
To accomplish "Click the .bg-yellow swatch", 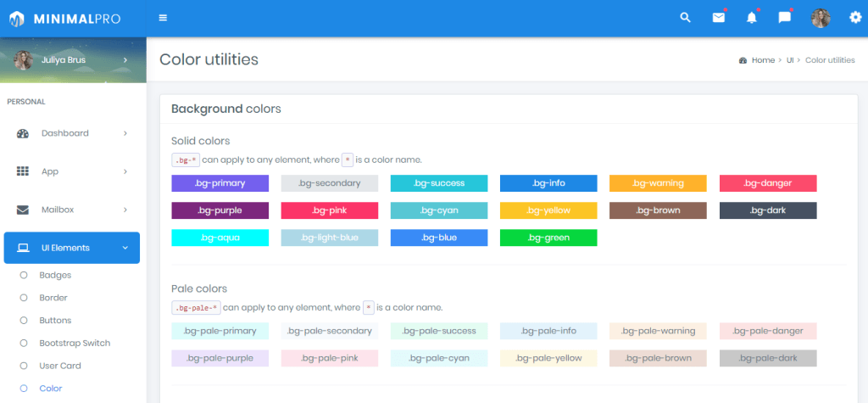I will click(548, 210).
